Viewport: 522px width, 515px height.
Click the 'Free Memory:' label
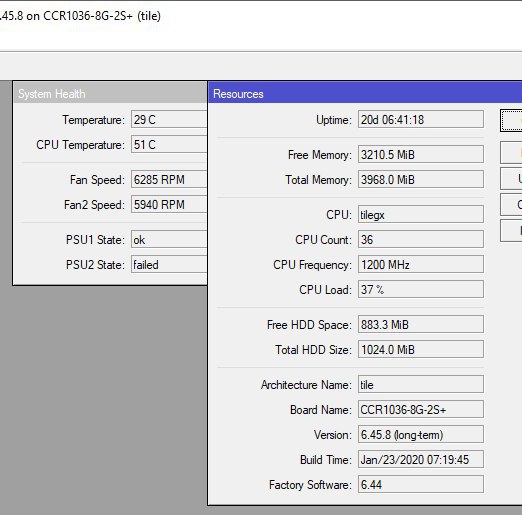(x=320, y=155)
